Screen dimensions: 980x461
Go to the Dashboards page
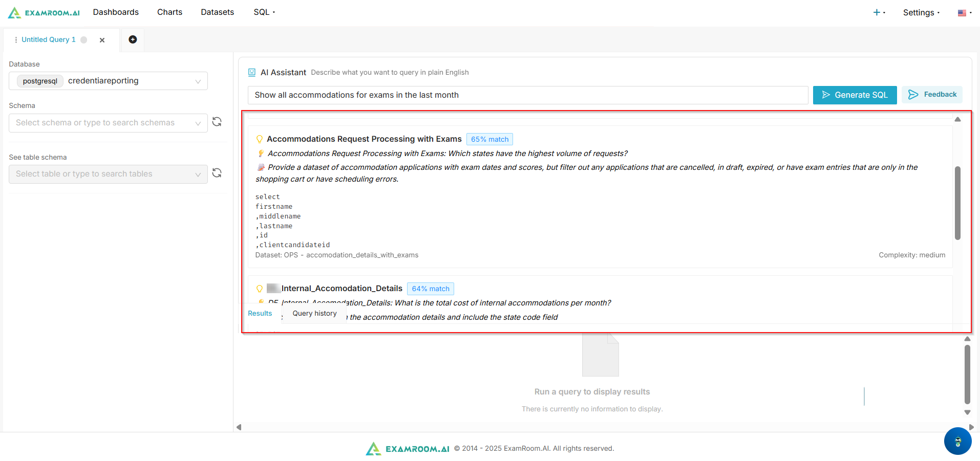pos(116,12)
